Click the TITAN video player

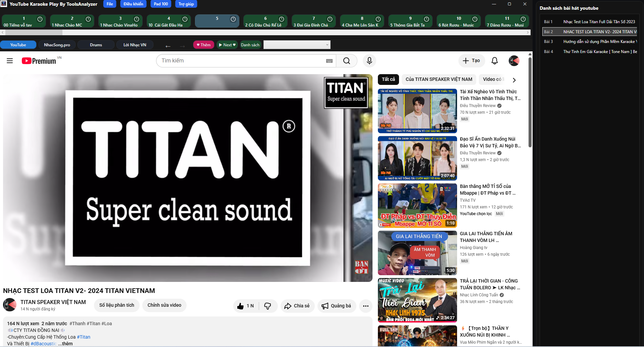188,178
